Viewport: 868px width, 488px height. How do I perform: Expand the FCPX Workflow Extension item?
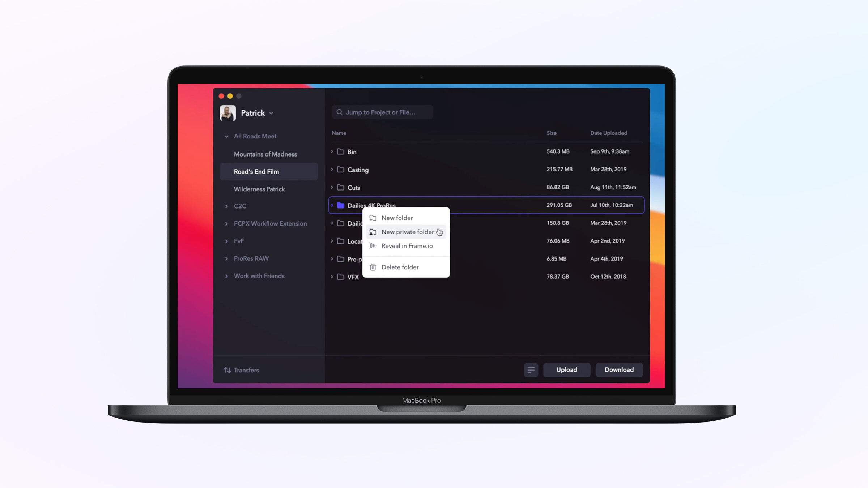pos(226,223)
